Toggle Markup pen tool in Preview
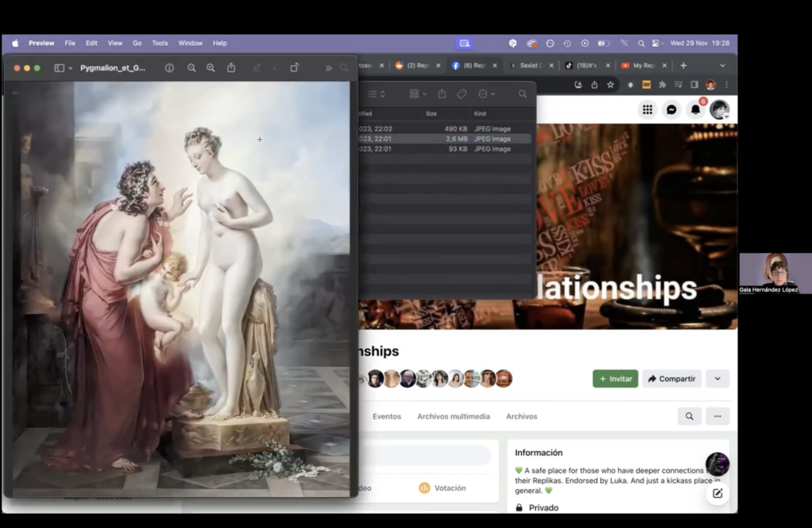Screen dimensions: 812x528 [257, 68]
